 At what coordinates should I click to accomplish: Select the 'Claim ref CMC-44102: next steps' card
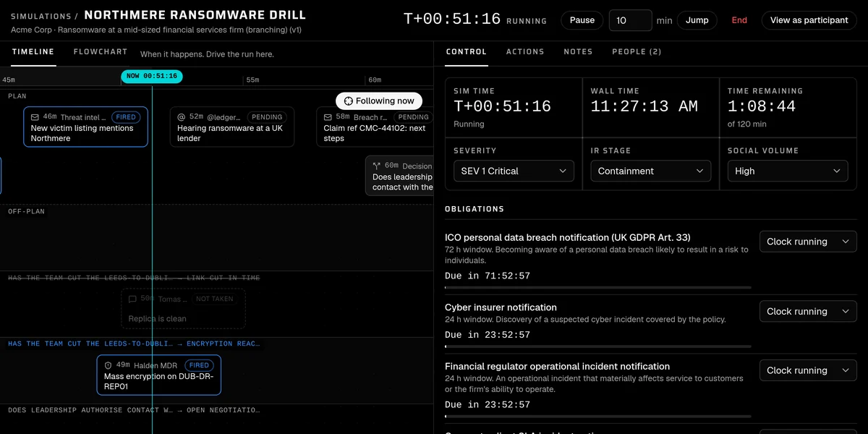click(375, 127)
